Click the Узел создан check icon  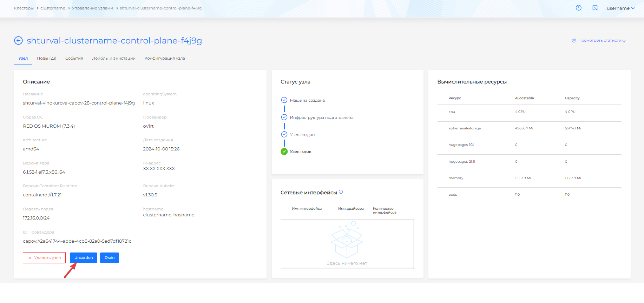click(x=284, y=134)
